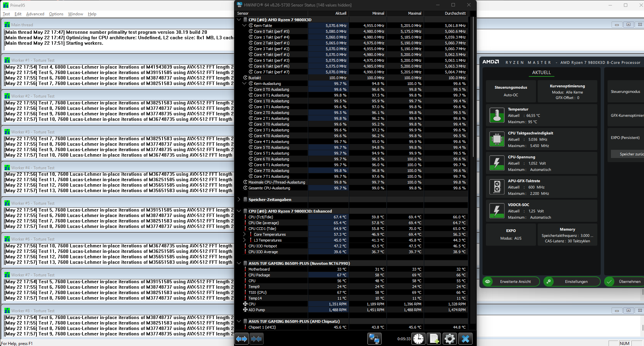
Task: Expand the Speicher-Zeitangaben group
Action: point(239,200)
